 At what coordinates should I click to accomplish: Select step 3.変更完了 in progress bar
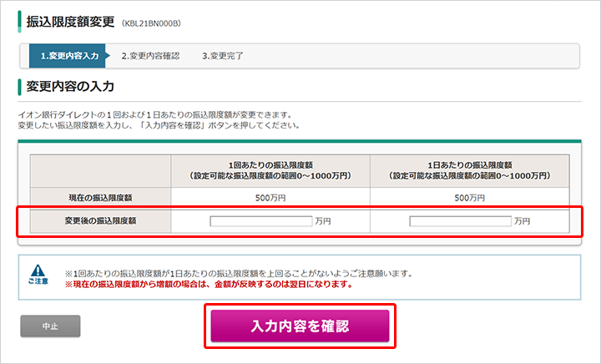point(223,56)
